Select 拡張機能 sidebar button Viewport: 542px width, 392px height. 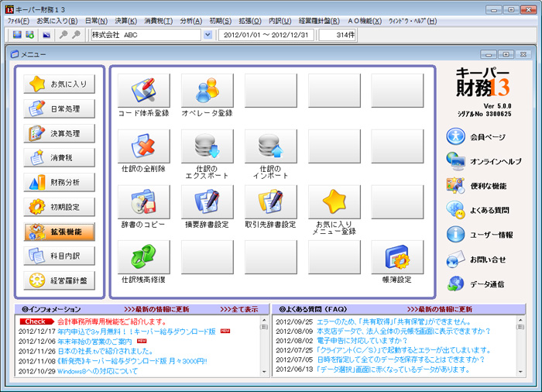coord(59,232)
